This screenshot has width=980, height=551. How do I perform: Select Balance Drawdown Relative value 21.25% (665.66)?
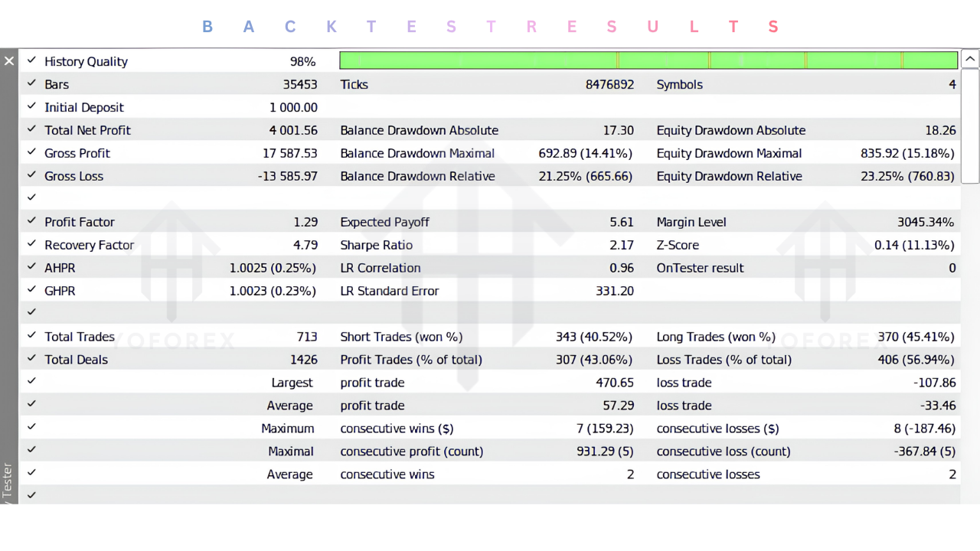click(x=586, y=176)
